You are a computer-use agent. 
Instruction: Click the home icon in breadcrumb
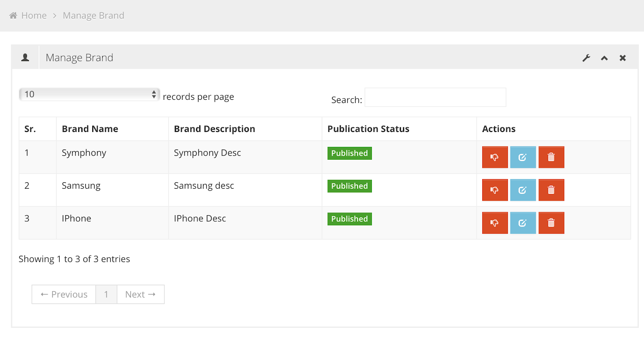(x=13, y=15)
